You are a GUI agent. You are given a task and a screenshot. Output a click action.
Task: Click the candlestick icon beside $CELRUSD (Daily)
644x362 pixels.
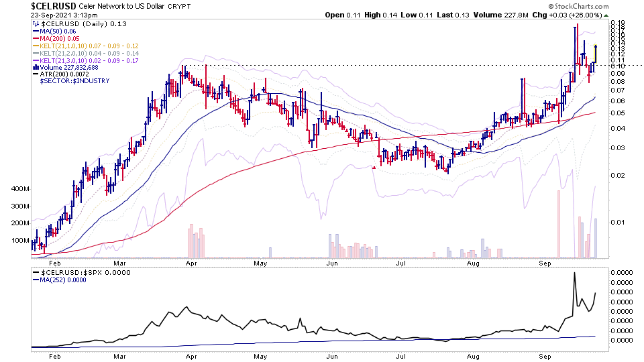click(36, 24)
